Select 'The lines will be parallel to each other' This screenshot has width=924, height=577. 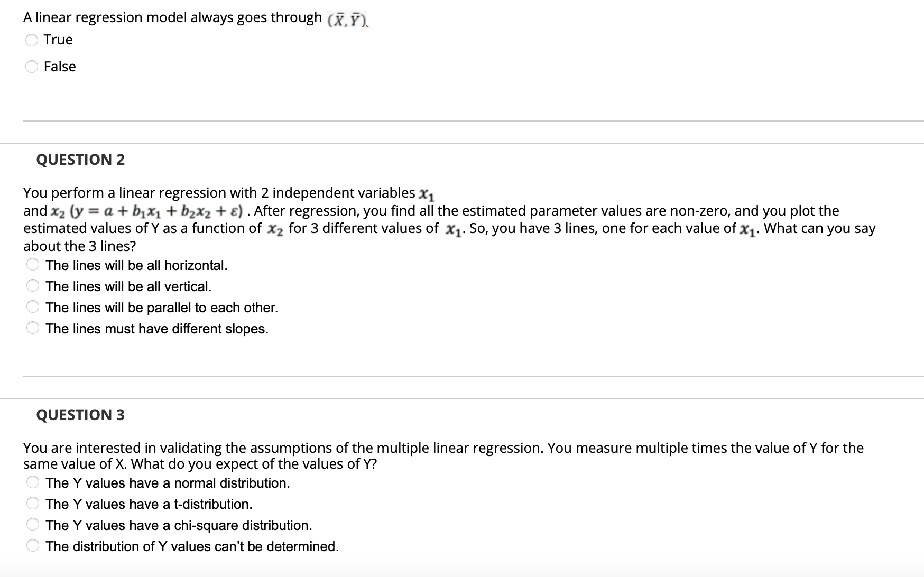tap(32, 308)
